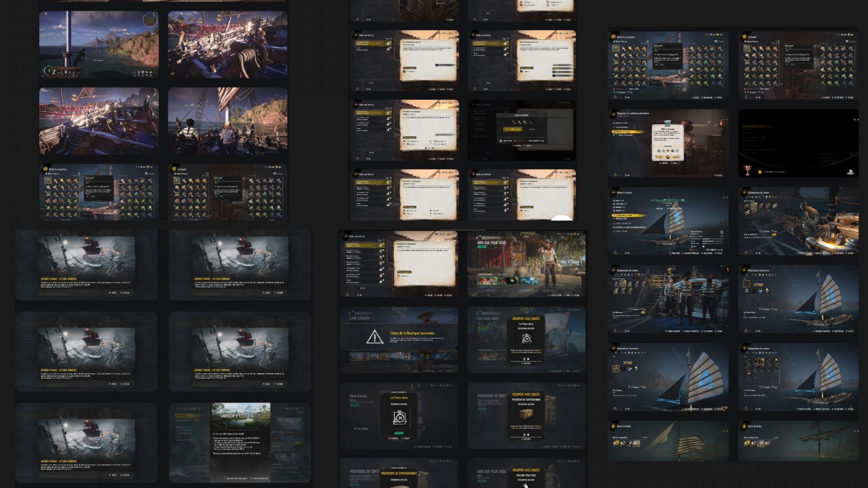The width and height of the screenshot is (868, 488).
Task: Open the close-up blue emblem sail decoration screenshot
Action: 668,377
